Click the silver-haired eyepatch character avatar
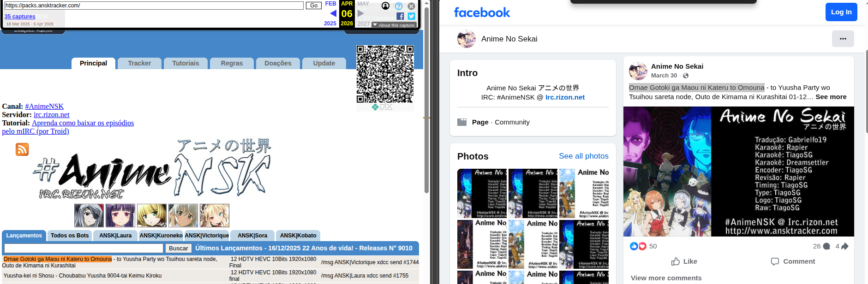This screenshot has width=868, height=284. pos(89,215)
